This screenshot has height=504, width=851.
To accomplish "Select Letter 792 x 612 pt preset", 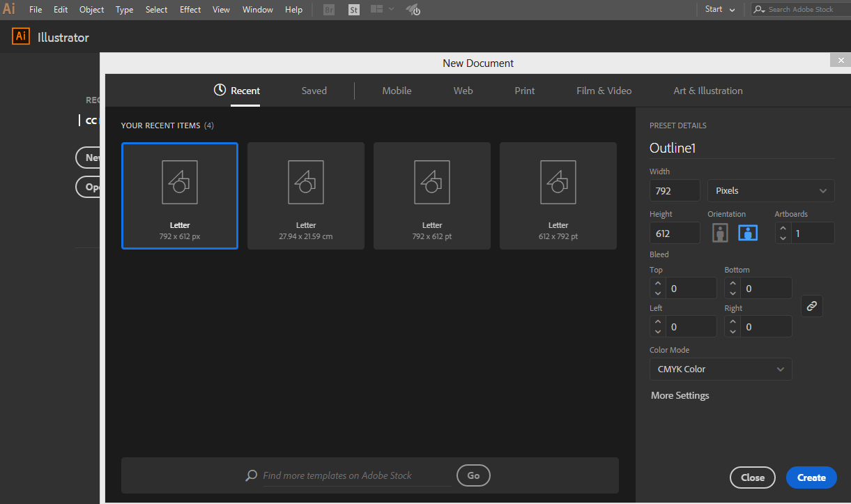I will click(x=432, y=196).
